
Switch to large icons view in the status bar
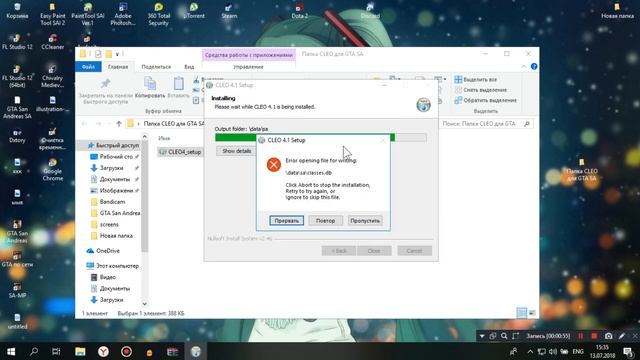[532, 313]
